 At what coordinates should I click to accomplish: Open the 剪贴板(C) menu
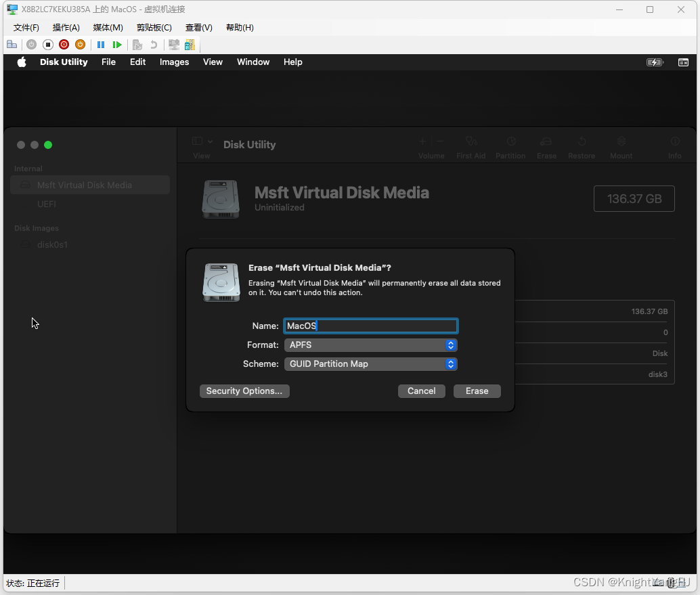(x=154, y=28)
